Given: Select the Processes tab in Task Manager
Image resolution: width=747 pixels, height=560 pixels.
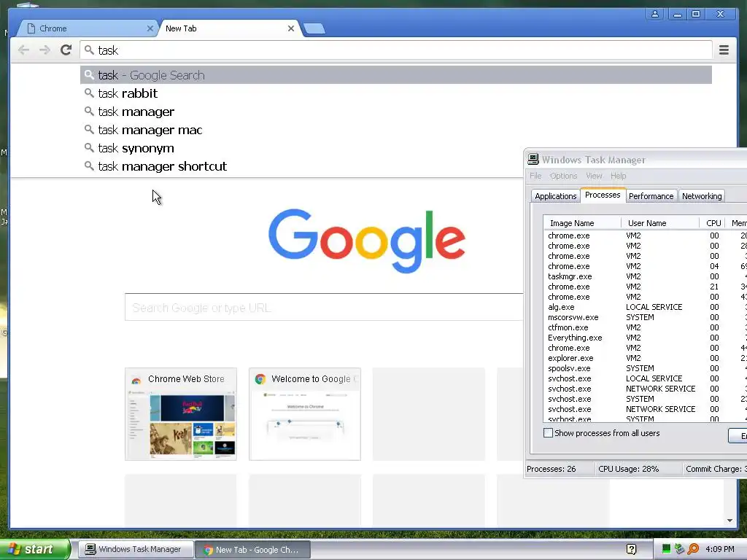Looking at the screenshot, I should point(603,195).
